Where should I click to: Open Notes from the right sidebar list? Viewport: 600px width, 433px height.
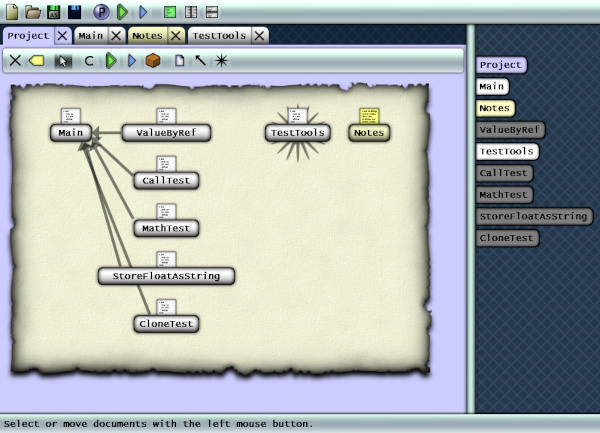click(x=495, y=108)
